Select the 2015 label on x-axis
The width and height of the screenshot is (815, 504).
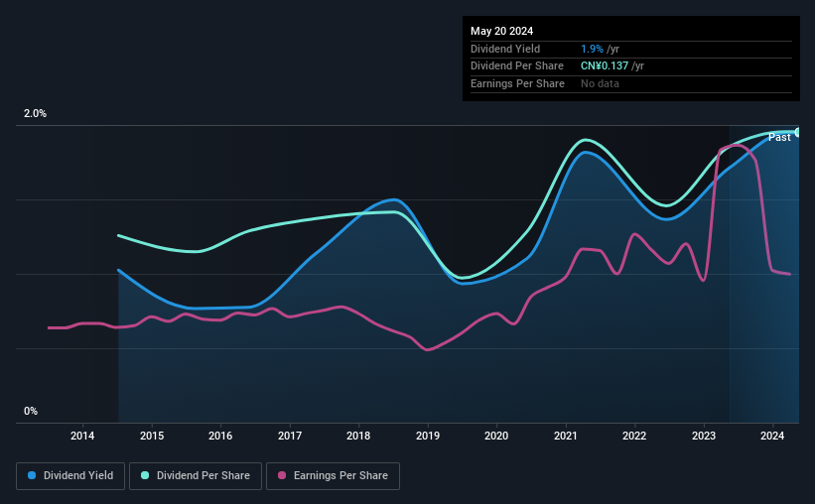pyautogui.click(x=152, y=436)
